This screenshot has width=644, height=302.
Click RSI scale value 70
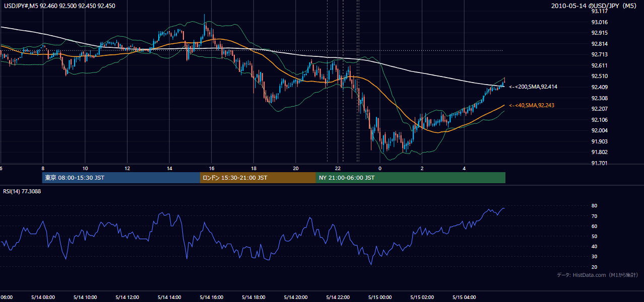click(595, 216)
